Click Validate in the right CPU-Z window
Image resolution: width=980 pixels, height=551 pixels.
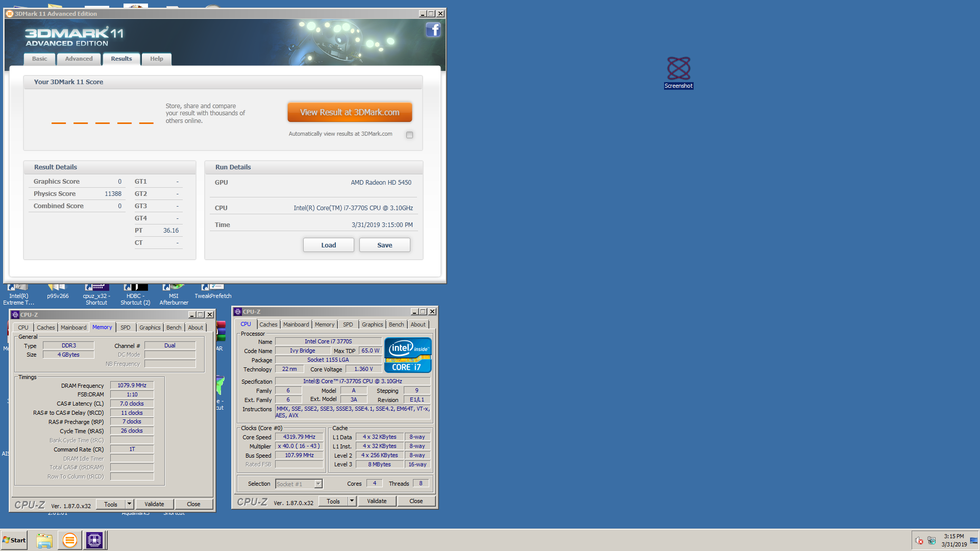click(377, 501)
